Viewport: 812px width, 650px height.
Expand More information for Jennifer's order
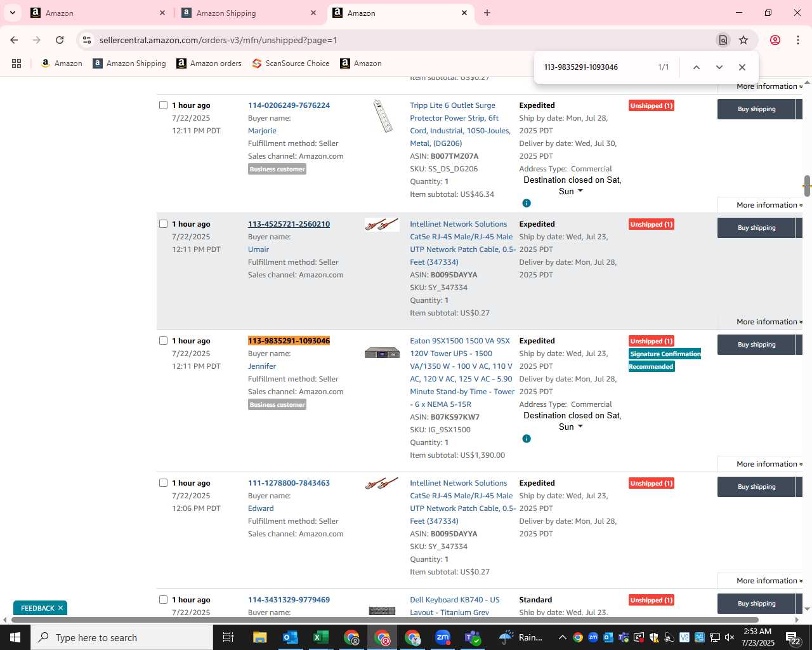click(x=769, y=464)
